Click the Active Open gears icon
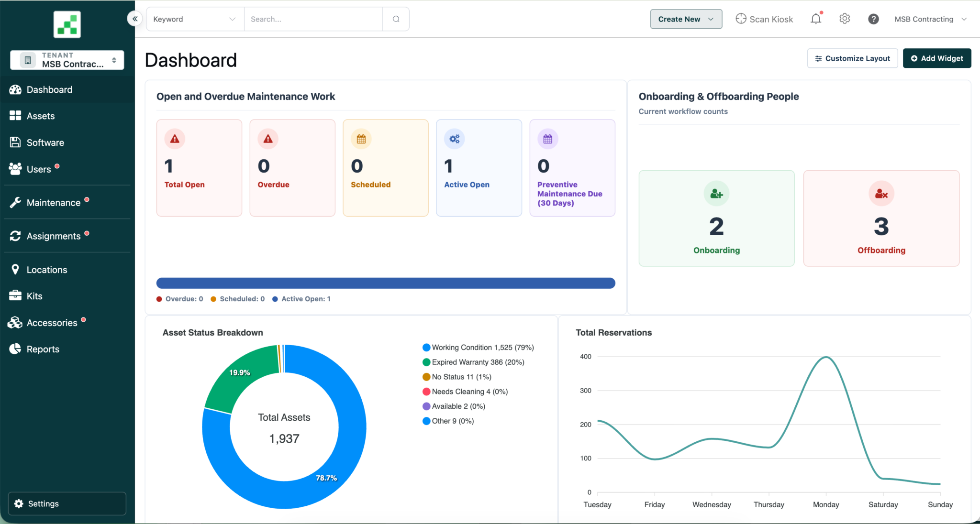 coord(455,139)
